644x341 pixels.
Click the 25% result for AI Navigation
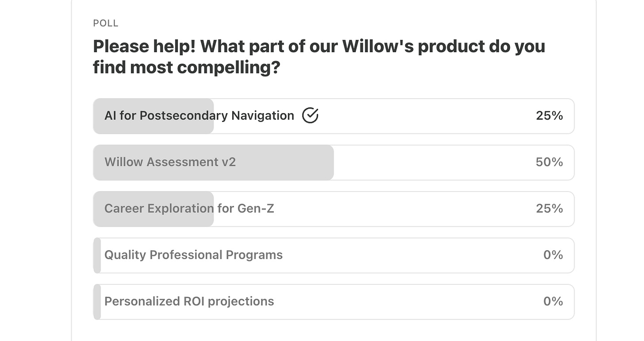tap(549, 116)
